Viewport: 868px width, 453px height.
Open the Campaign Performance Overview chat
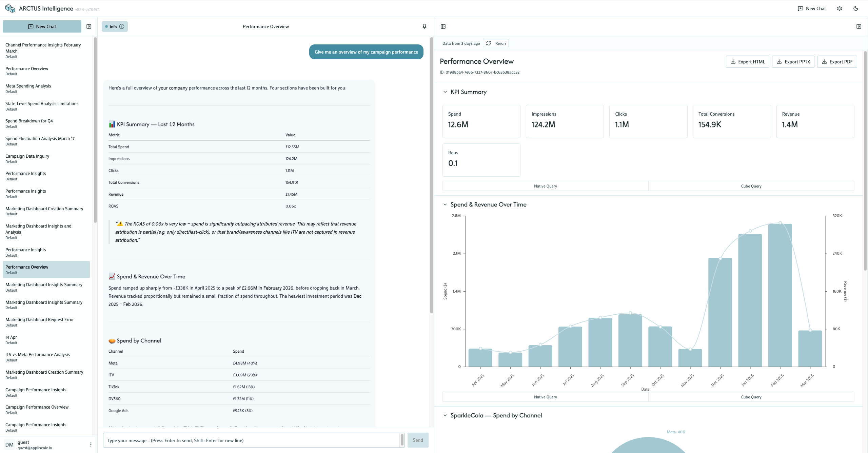46,410
